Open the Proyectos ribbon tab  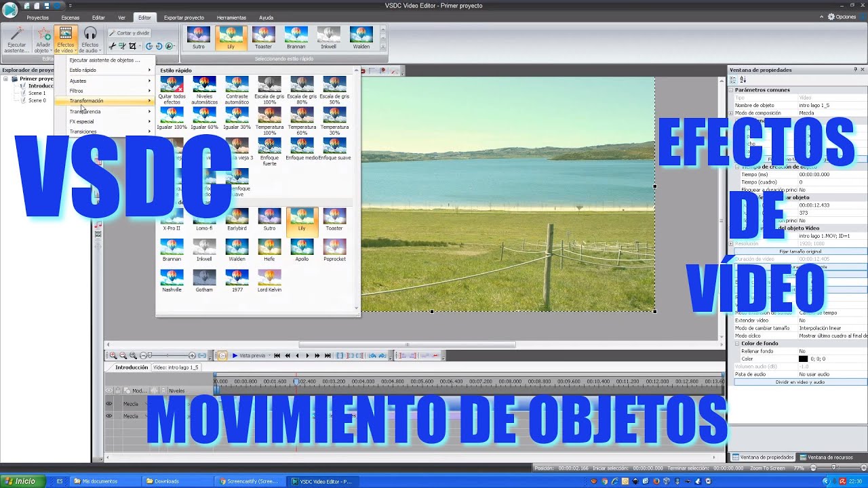pyautogui.click(x=37, y=17)
